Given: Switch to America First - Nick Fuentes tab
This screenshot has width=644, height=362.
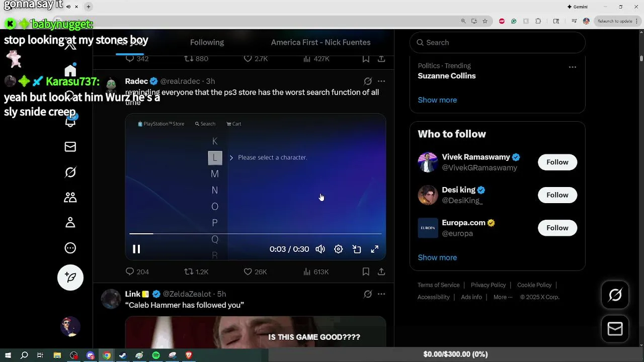Looking at the screenshot, I should point(320,42).
